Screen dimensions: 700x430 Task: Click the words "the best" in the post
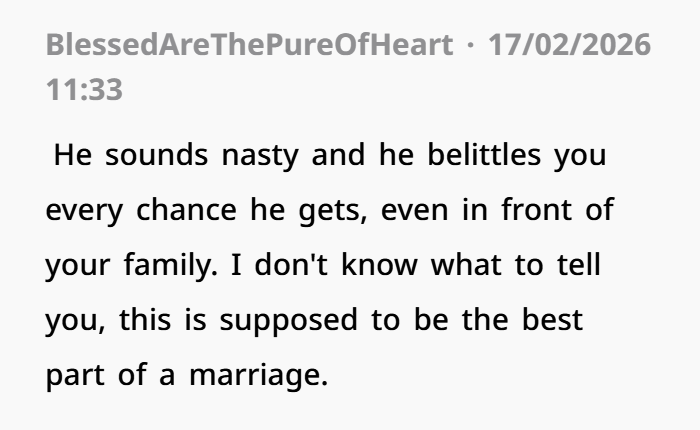click(x=540, y=324)
